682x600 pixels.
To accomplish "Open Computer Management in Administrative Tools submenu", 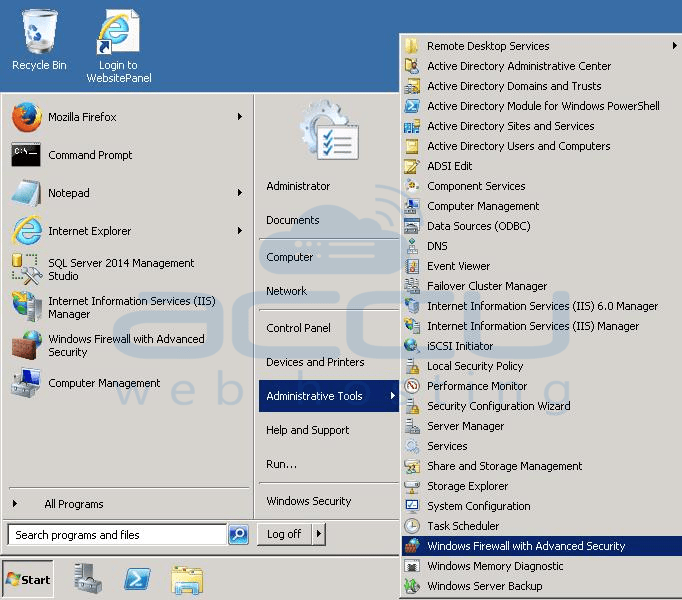I will point(483,206).
